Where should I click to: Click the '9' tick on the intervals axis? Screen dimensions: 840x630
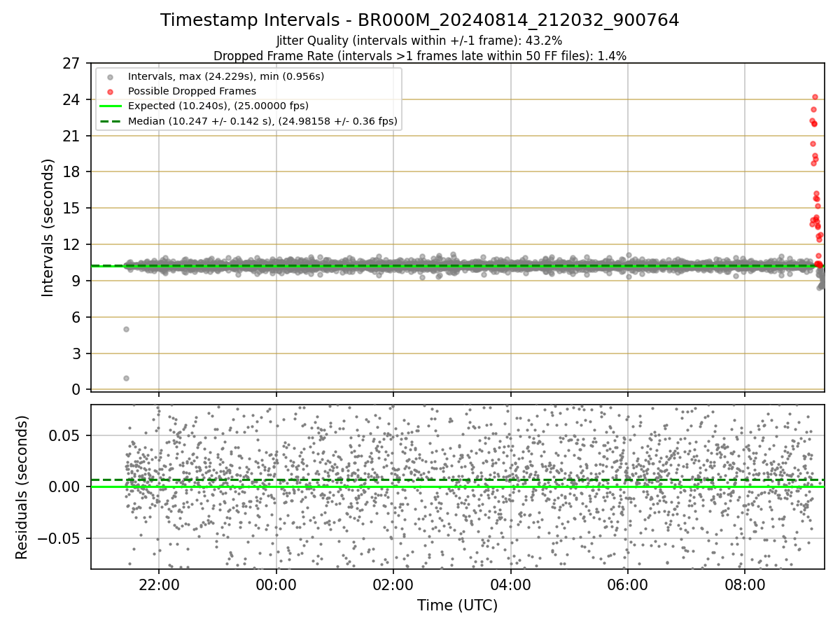coord(76,281)
